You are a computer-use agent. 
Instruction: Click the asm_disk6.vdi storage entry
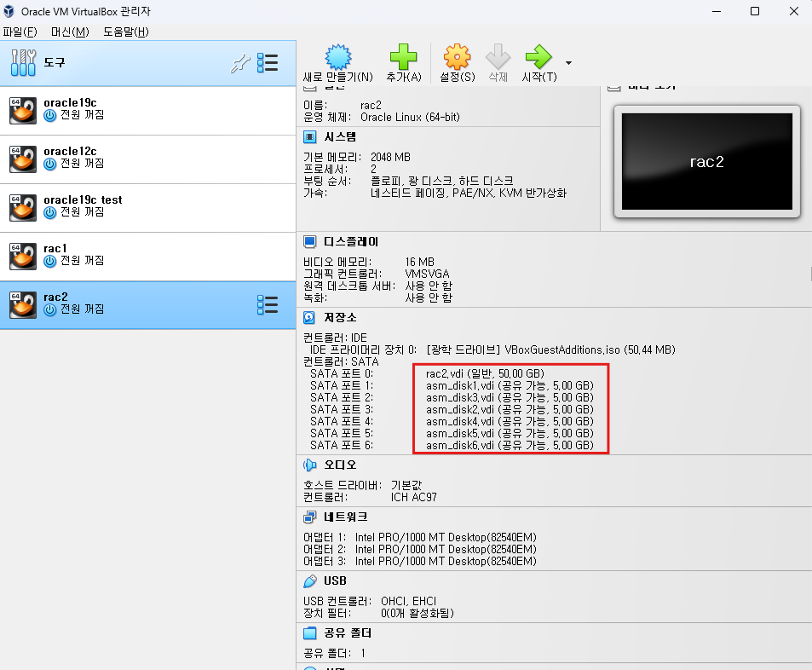pyautogui.click(x=510, y=445)
